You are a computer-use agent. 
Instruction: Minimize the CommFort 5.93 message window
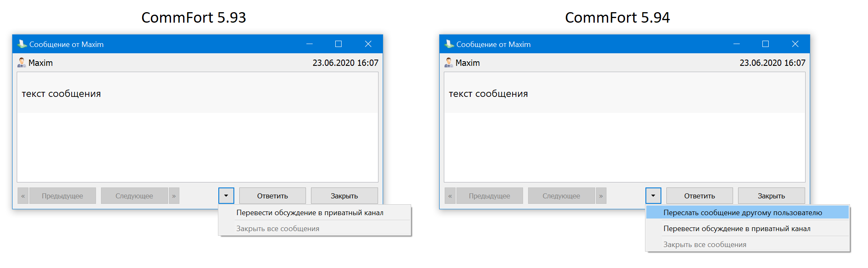tap(310, 44)
